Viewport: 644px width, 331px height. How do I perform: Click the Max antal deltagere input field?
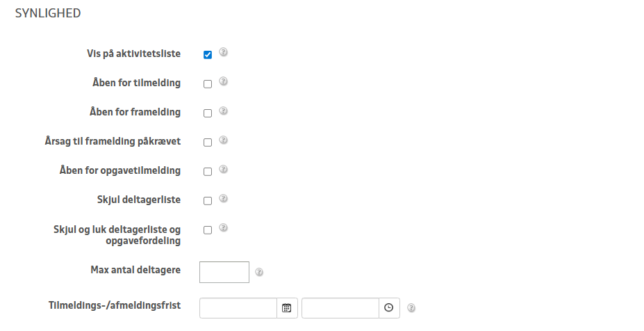(x=224, y=272)
